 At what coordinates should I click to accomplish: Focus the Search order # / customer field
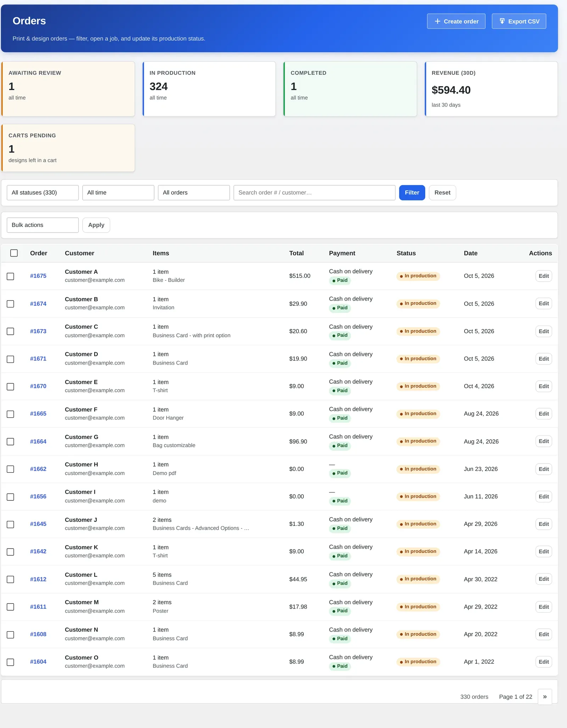[x=314, y=193]
